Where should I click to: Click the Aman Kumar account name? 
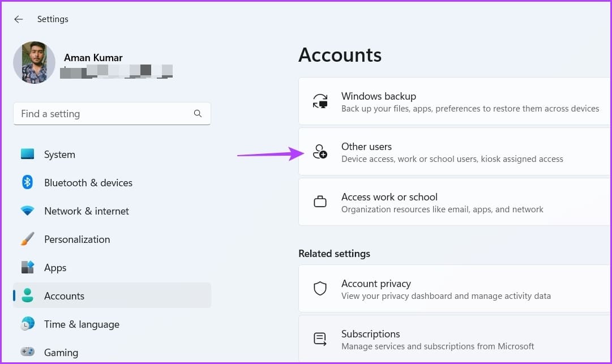click(93, 58)
